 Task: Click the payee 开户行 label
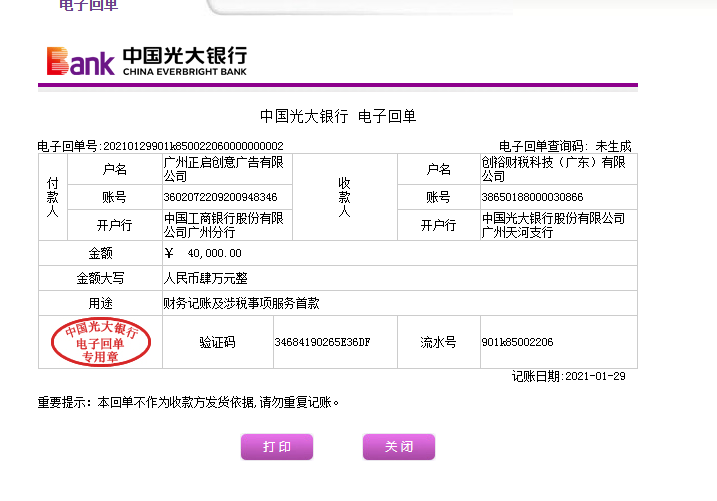439,225
